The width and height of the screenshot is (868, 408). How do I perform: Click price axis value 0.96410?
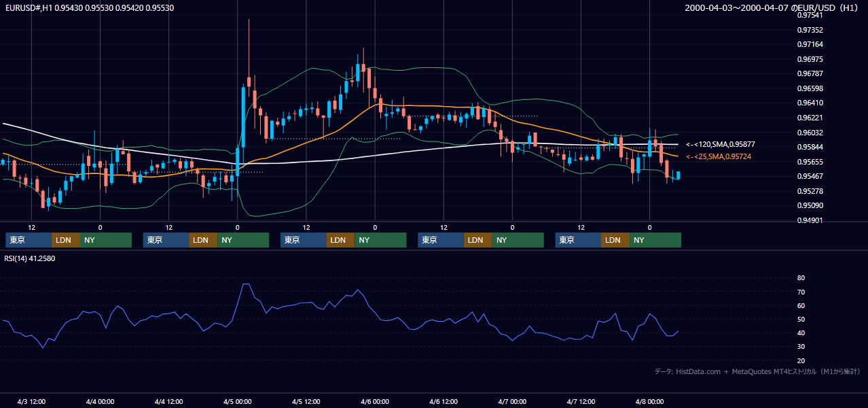[x=810, y=103]
